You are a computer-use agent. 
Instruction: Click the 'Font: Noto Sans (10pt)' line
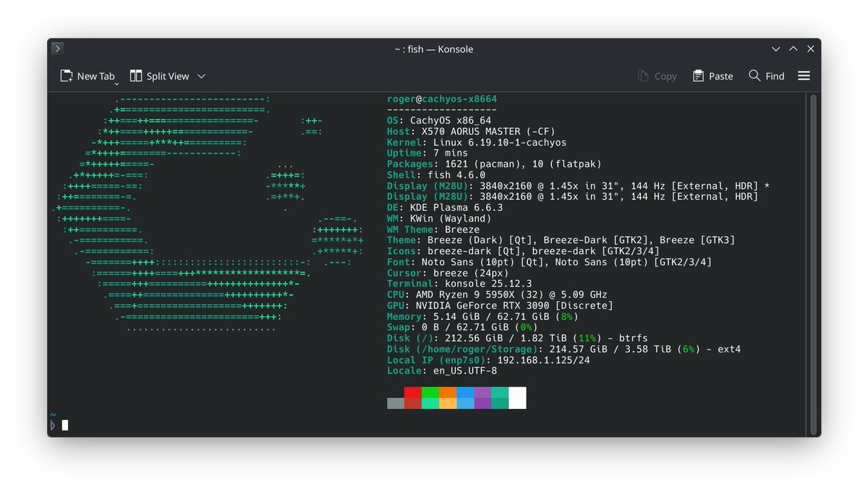549,262
